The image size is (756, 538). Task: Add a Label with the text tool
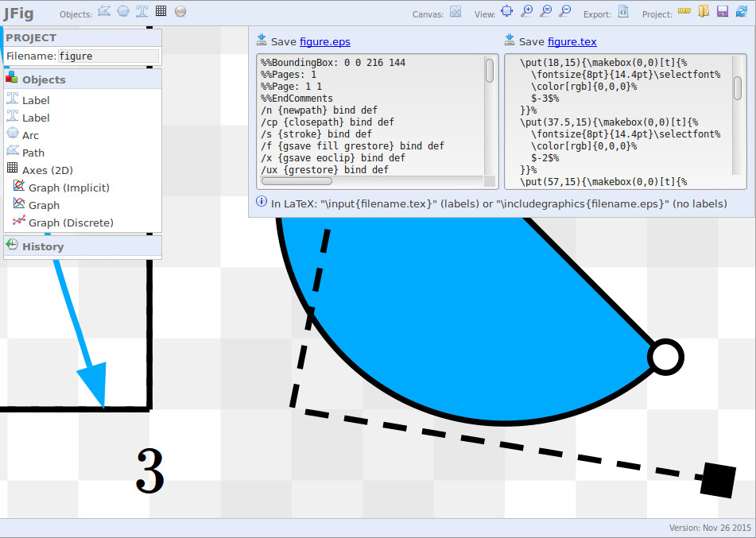pyautogui.click(x=142, y=11)
